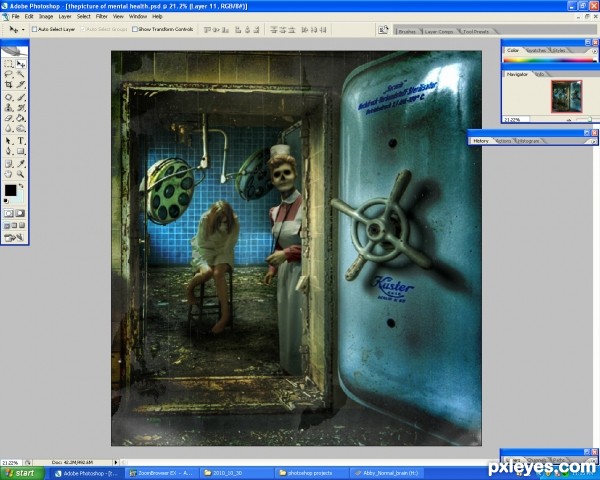The height and width of the screenshot is (480, 600).
Task: Select the Healing Brush tool
Action: pyautogui.click(x=9, y=97)
